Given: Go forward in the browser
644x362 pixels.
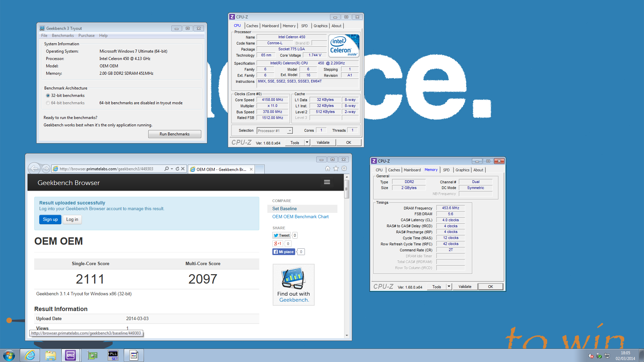Looking at the screenshot, I should pos(46,169).
